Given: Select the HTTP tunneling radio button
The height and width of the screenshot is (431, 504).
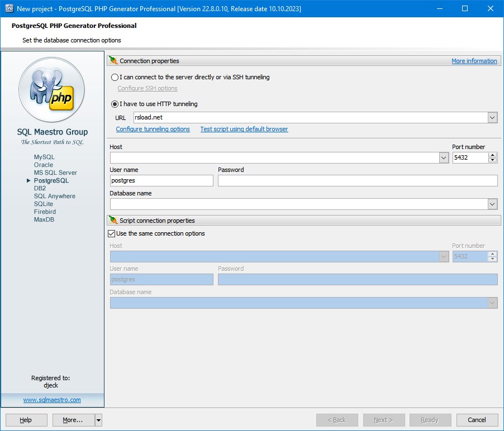Looking at the screenshot, I should click(x=115, y=104).
